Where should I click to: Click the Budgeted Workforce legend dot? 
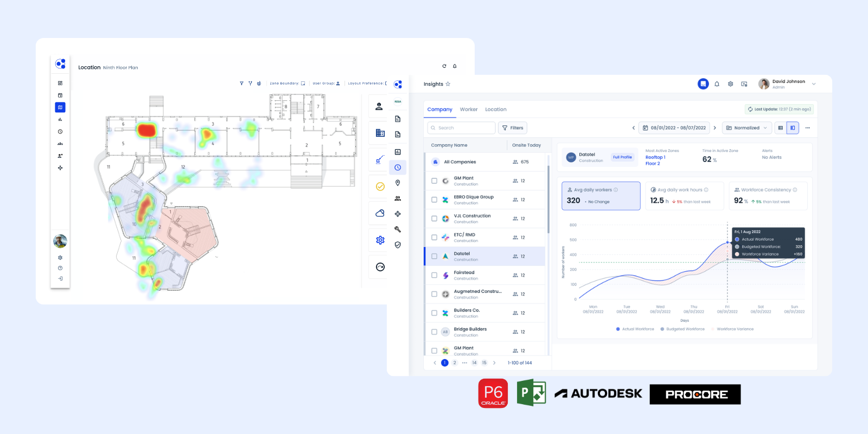pyautogui.click(x=662, y=329)
